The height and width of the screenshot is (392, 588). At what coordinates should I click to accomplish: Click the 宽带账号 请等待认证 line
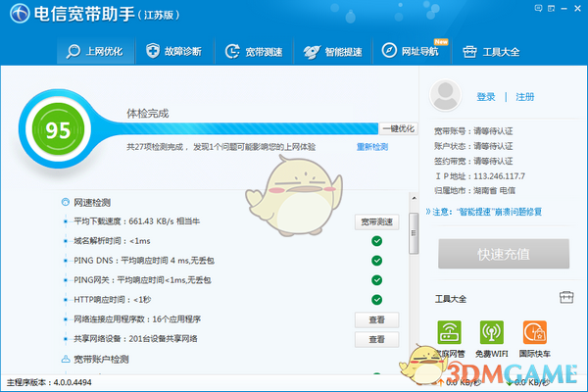(x=473, y=131)
